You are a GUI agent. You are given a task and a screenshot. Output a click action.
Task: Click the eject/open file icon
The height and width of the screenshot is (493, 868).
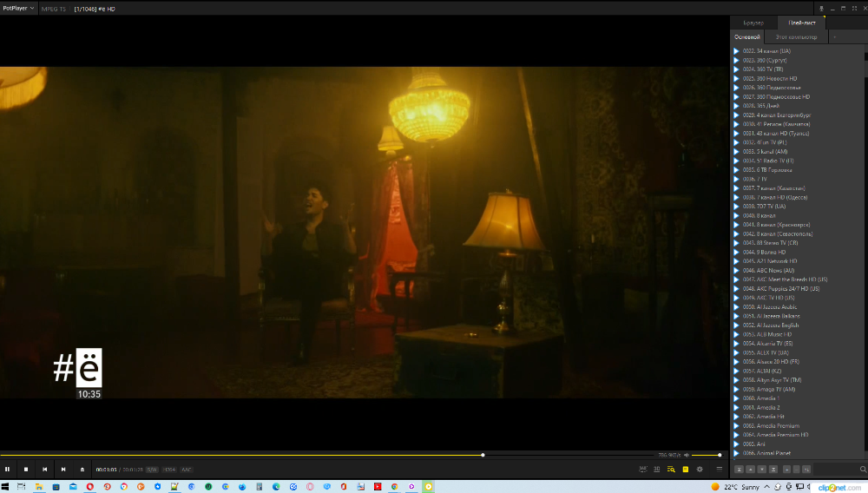[x=82, y=470]
